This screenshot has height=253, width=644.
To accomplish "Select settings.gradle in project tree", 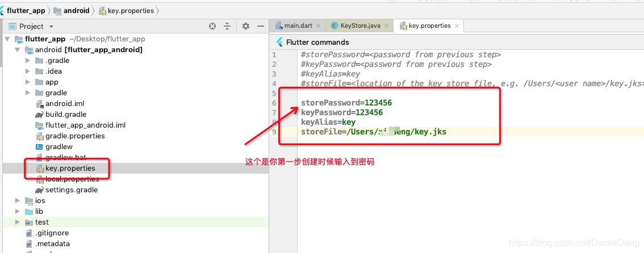I will pos(72,190).
